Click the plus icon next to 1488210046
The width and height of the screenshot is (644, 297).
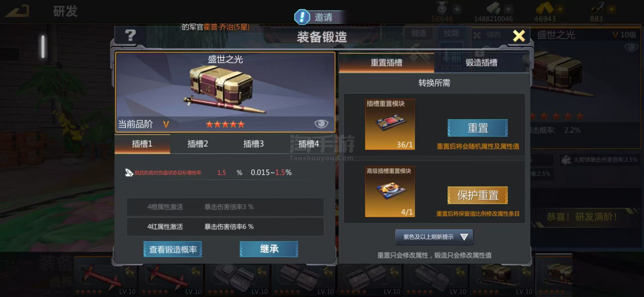tap(508, 9)
